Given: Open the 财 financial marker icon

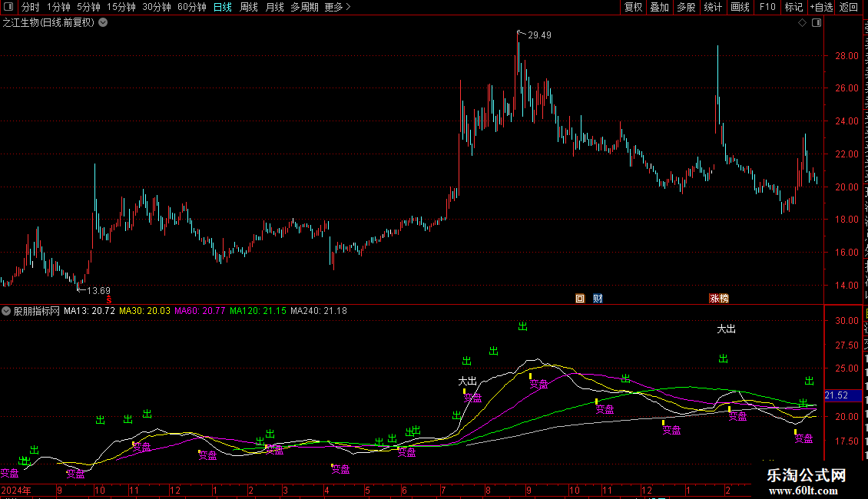Looking at the screenshot, I should [598, 298].
